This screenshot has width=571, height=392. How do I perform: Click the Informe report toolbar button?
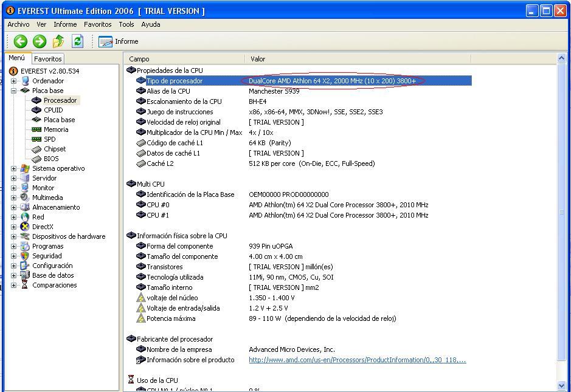119,41
